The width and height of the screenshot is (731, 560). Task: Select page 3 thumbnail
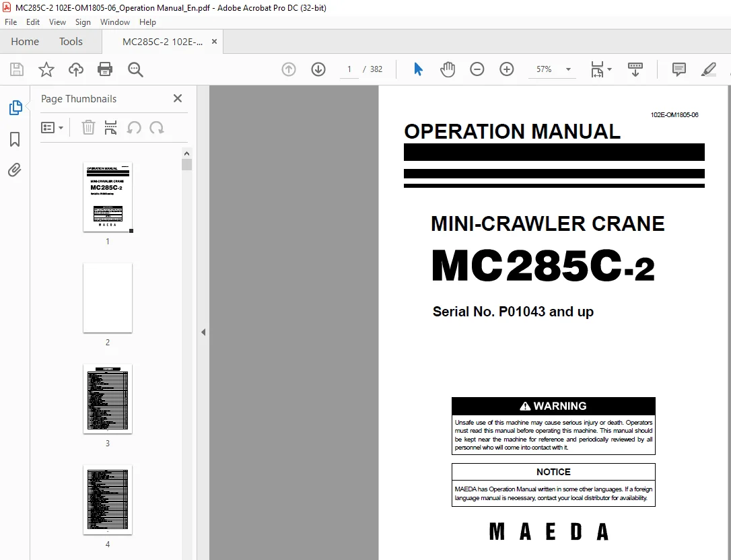click(x=108, y=399)
